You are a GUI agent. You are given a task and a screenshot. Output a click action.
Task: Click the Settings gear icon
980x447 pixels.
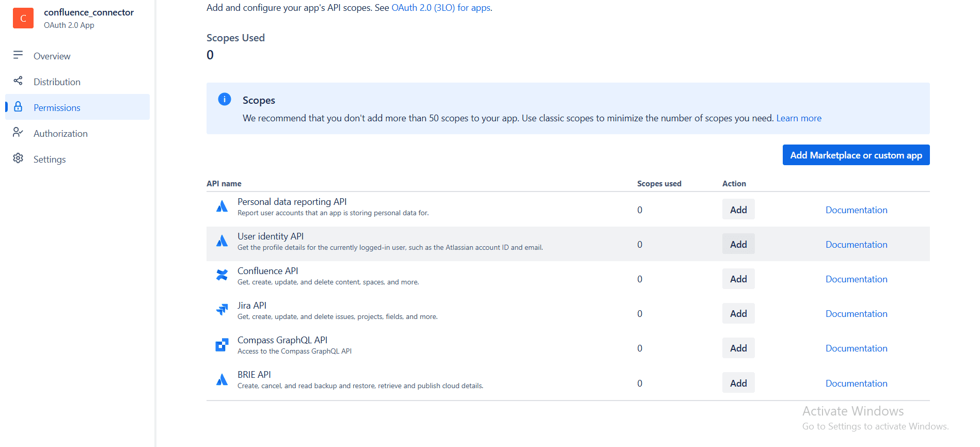[18, 158]
